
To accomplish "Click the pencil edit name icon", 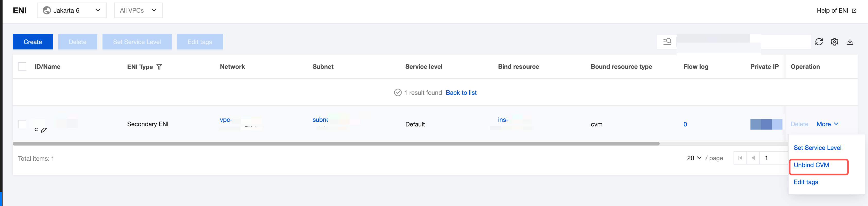I will tap(44, 130).
